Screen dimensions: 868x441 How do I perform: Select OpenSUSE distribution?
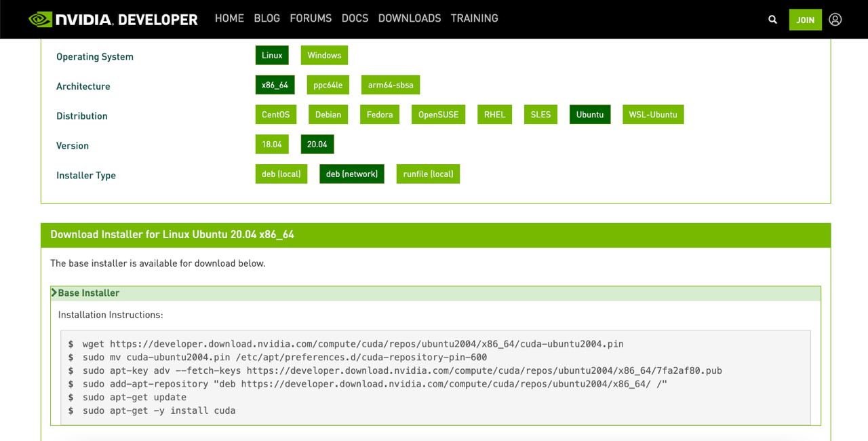(439, 115)
